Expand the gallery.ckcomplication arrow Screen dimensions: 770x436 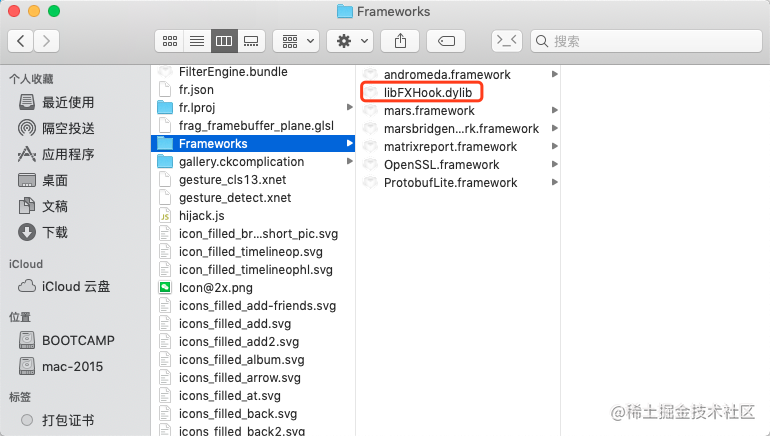[350, 161]
